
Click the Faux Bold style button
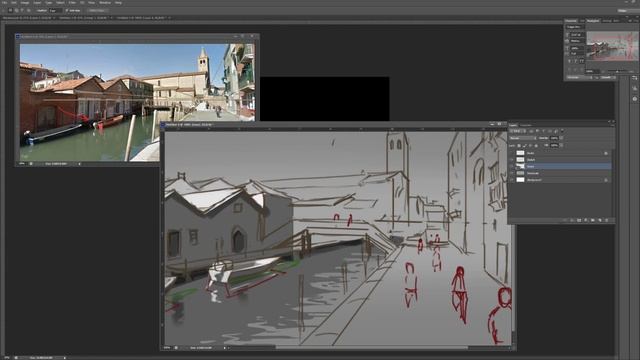[x=569, y=61]
